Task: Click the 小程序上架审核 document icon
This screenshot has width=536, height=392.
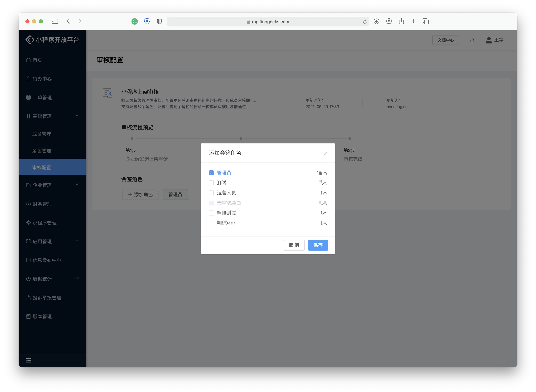Action: point(107,93)
